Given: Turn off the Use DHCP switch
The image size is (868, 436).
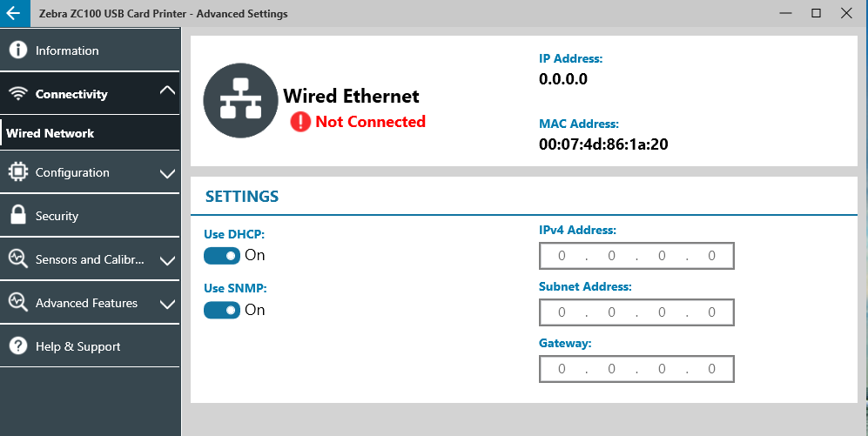Looking at the screenshot, I should pos(222,256).
